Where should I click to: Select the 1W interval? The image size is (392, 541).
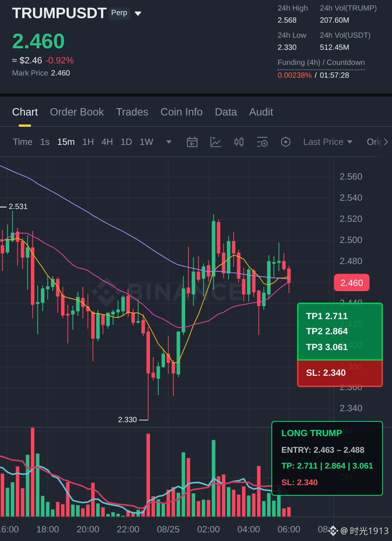(x=146, y=142)
